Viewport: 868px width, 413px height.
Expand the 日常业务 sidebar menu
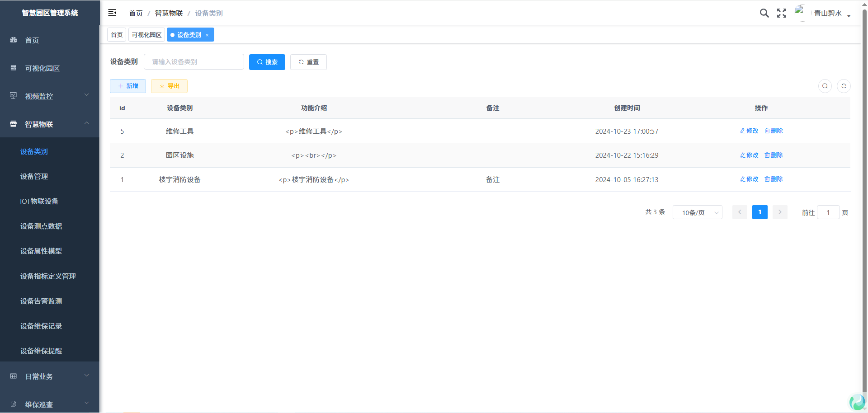[x=50, y=376]
